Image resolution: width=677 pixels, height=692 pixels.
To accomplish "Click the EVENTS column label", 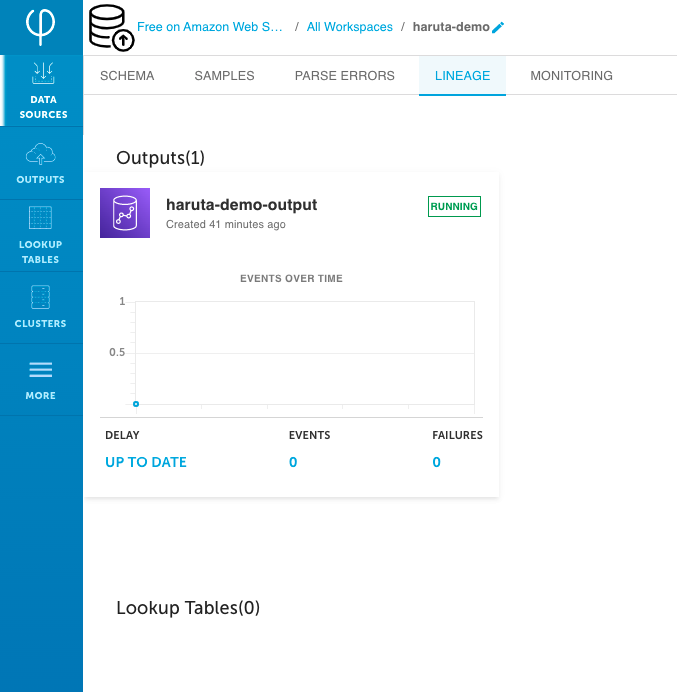I will pyautogui.click(x=309, y=435).
